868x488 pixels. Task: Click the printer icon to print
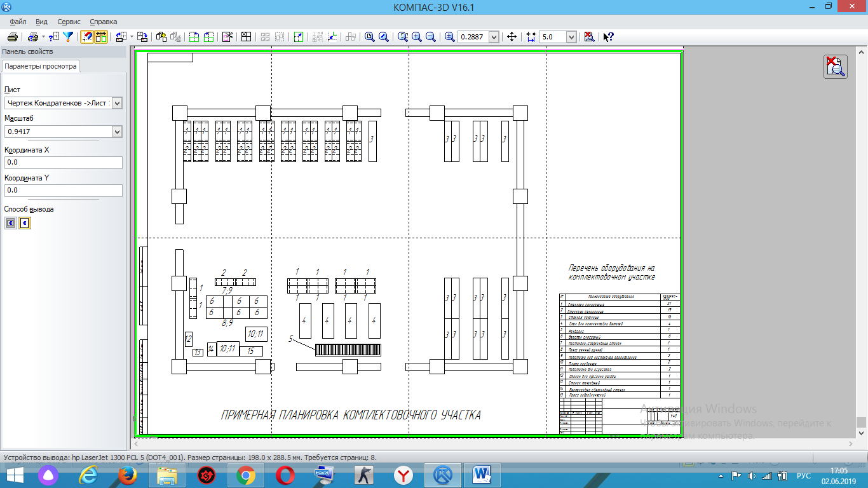click(12, 37)
